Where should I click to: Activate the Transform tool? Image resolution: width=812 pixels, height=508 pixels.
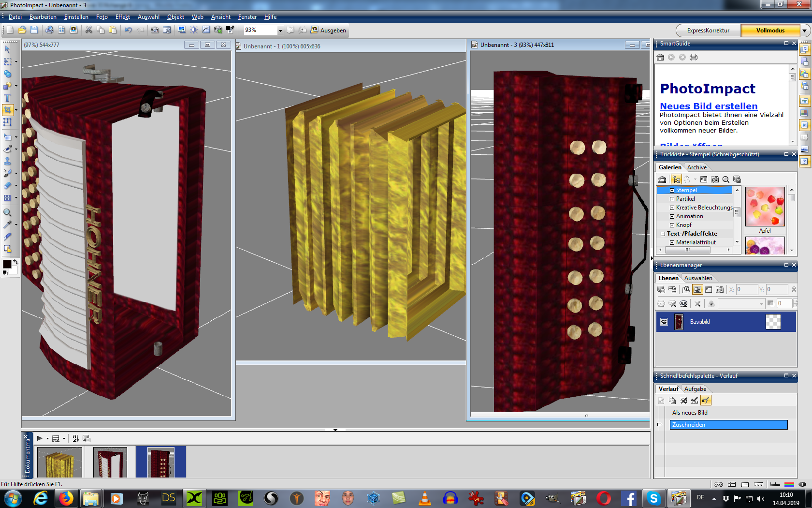(x=7, y=122)
